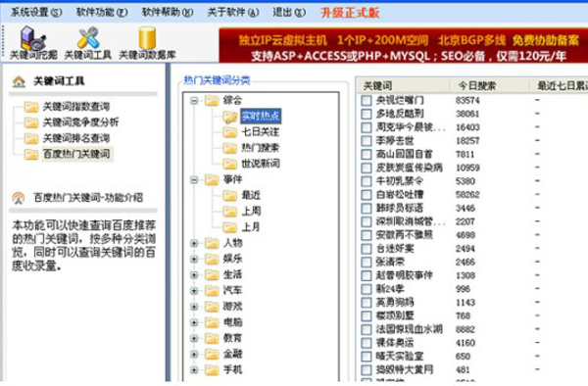Expand the 汽车 category node
The image size is (588, 386).
(x=194, y=291)
